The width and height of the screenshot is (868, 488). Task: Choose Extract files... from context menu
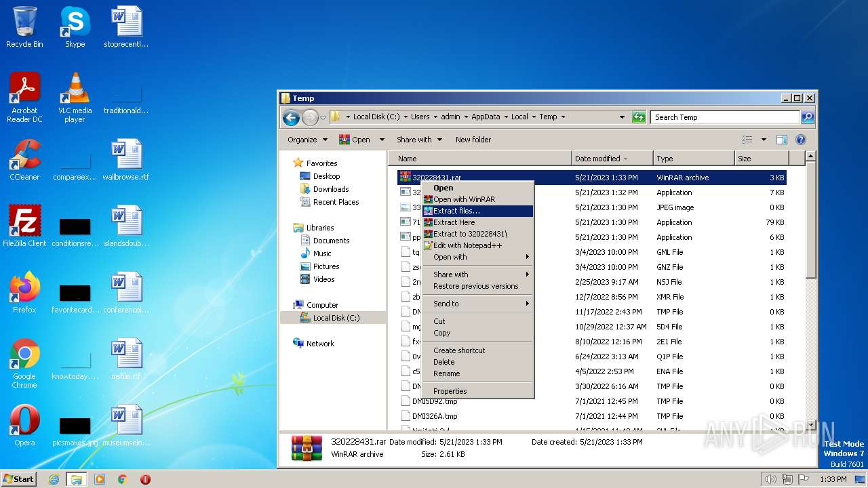point(477,211)
